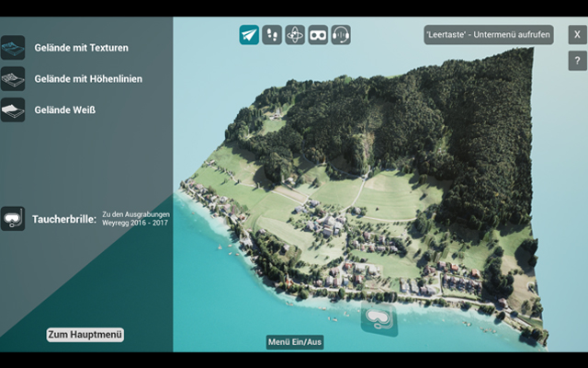Go back via 'Zum Hauptmenü' button
This screenshot has height=368, width=588.
[x=85, y=335]
